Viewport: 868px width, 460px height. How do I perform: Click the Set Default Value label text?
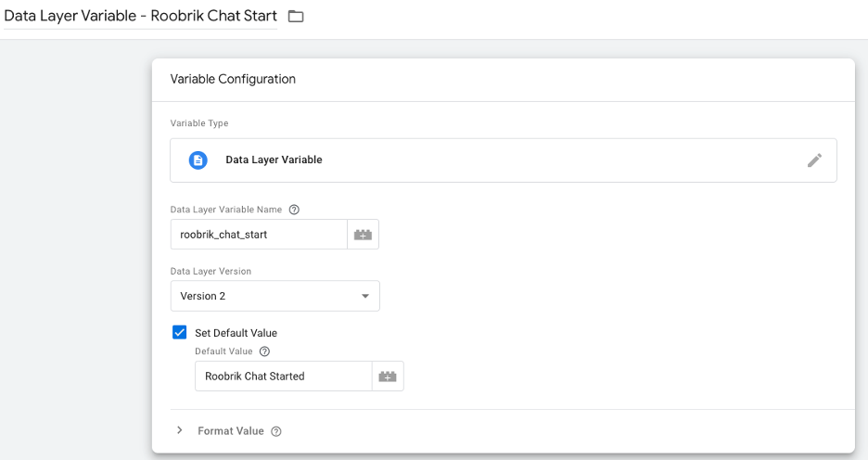(x=236, y=333)
